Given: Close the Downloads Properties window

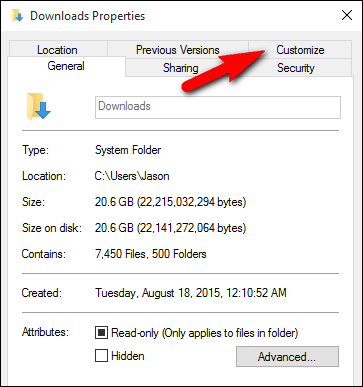Looking at the screenshot, I should [347, 15].
